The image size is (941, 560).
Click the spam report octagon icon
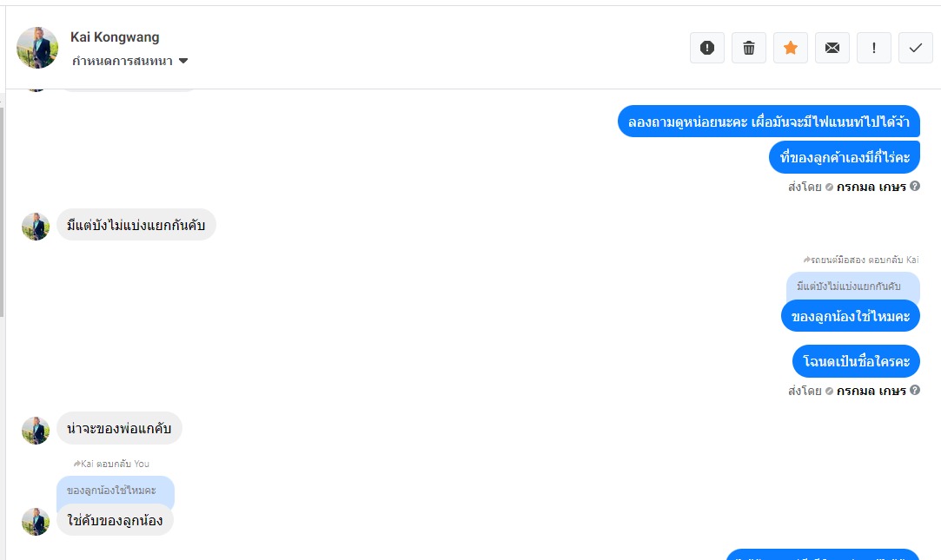tap(707, 48)
